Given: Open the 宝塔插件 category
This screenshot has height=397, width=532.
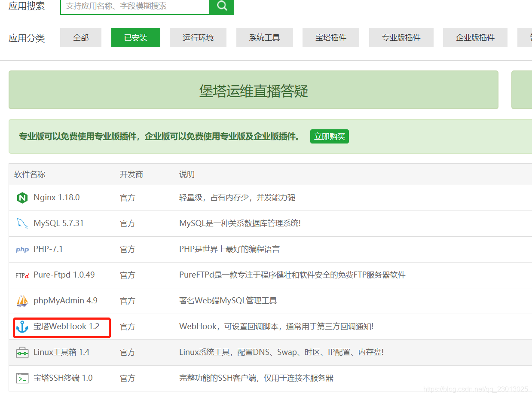Looking at the screenshot, I should click(331, 38).
